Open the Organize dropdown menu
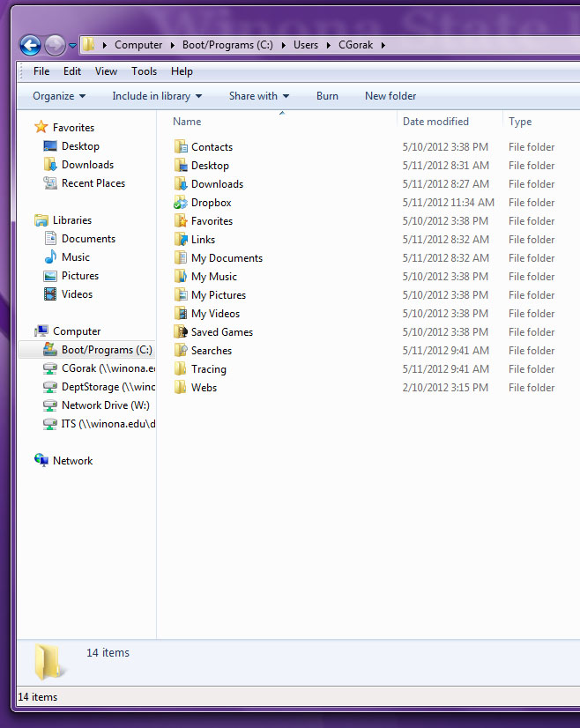The height and width of the screenshot is (728, 580). click(x=59, y=96)
